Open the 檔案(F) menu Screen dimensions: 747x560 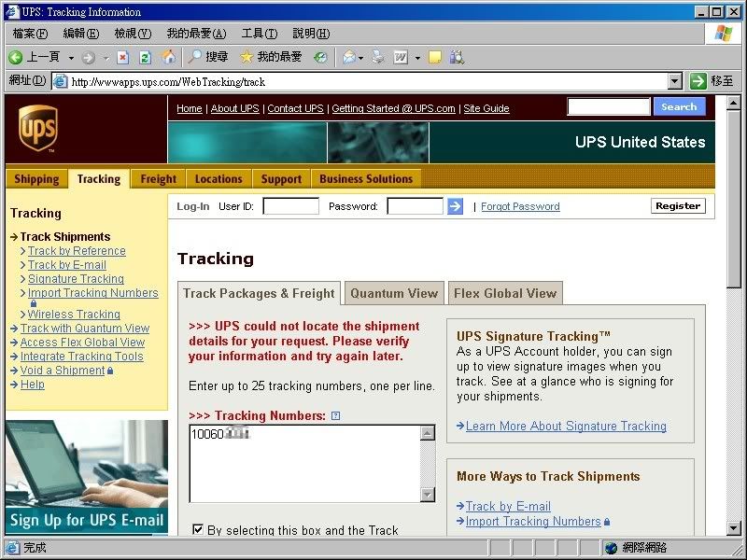pyautogui.click(x=30, y=34)
